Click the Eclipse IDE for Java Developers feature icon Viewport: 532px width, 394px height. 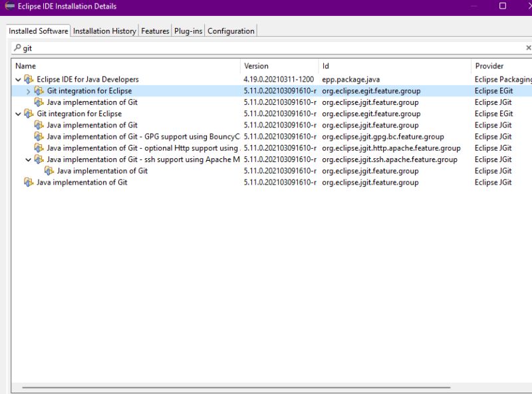(x=28, y=79)
